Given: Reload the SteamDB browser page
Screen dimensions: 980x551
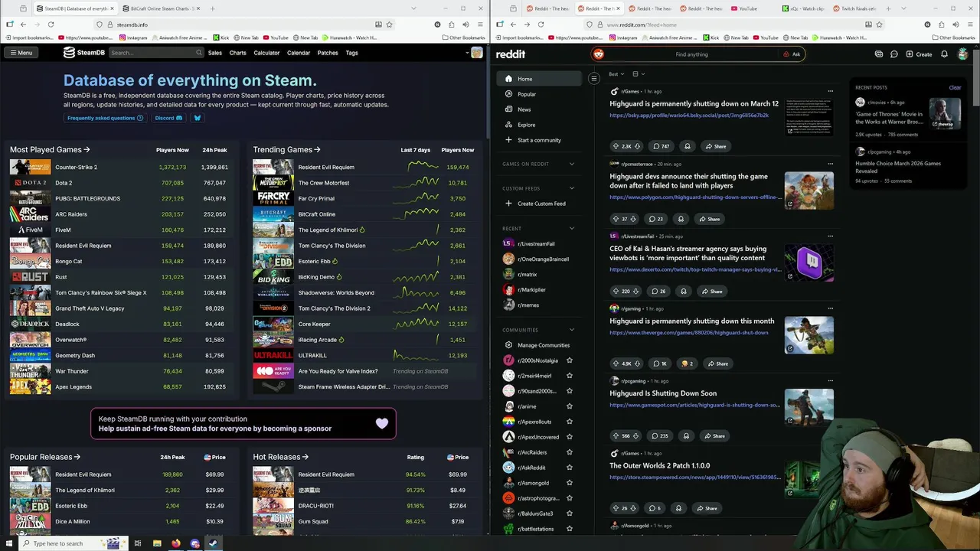Looking at the screenshot, I should pos(51,24).
